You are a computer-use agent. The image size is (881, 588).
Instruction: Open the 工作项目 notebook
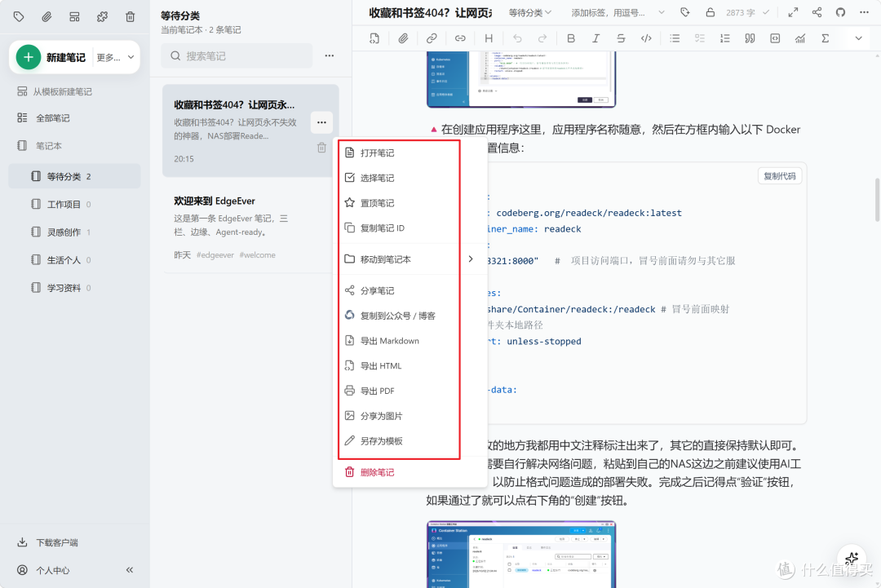(x=74, y=205)
